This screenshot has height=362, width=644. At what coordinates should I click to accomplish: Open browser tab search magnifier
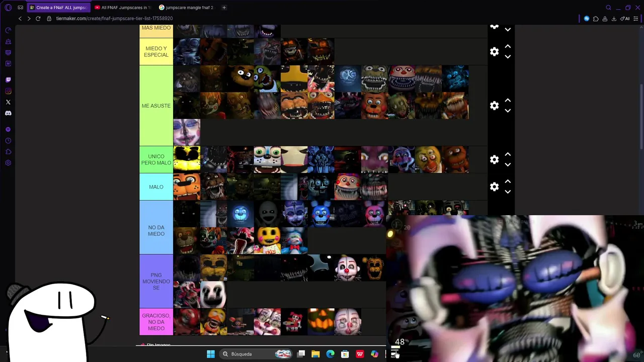[x=608, y=8]
